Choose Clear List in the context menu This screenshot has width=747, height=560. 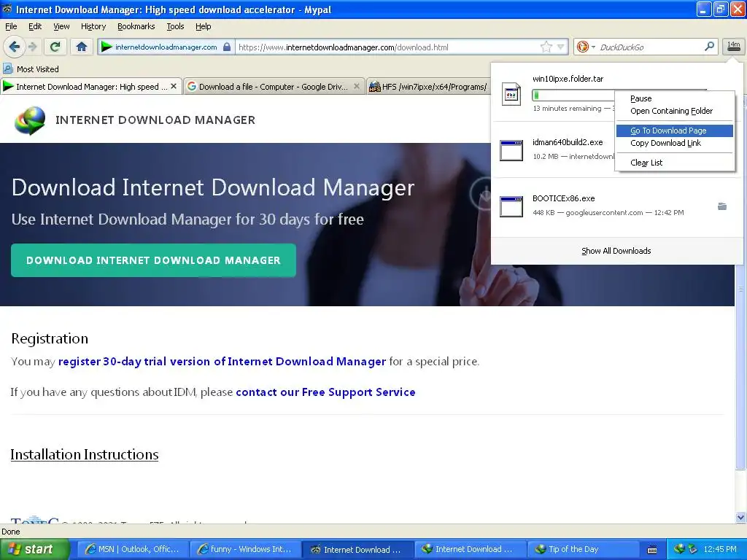675,163
